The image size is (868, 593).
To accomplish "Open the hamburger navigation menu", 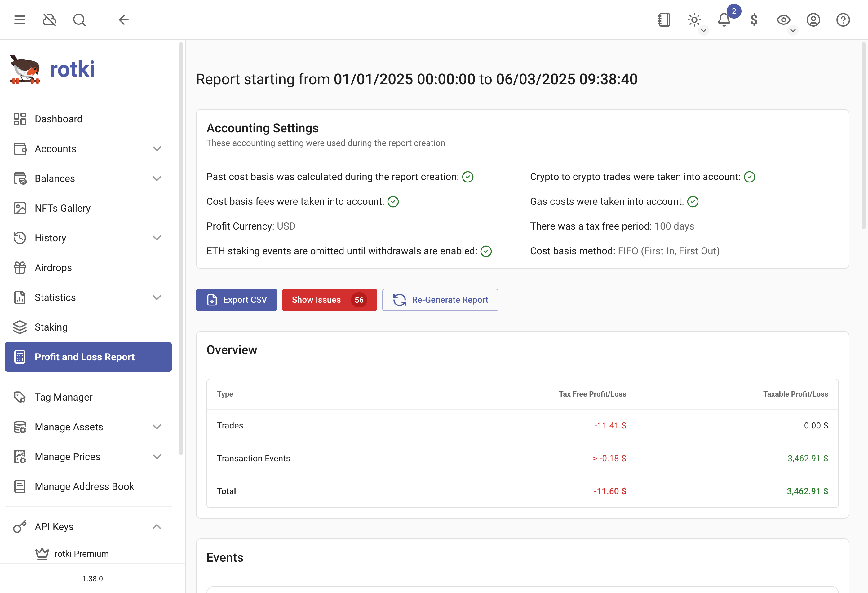I will 20,20.
